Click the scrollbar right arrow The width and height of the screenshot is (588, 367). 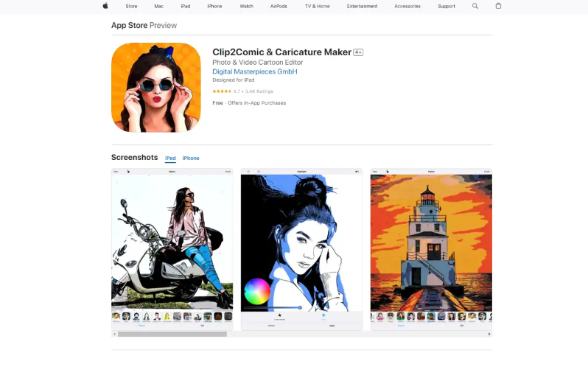point(489,334)
